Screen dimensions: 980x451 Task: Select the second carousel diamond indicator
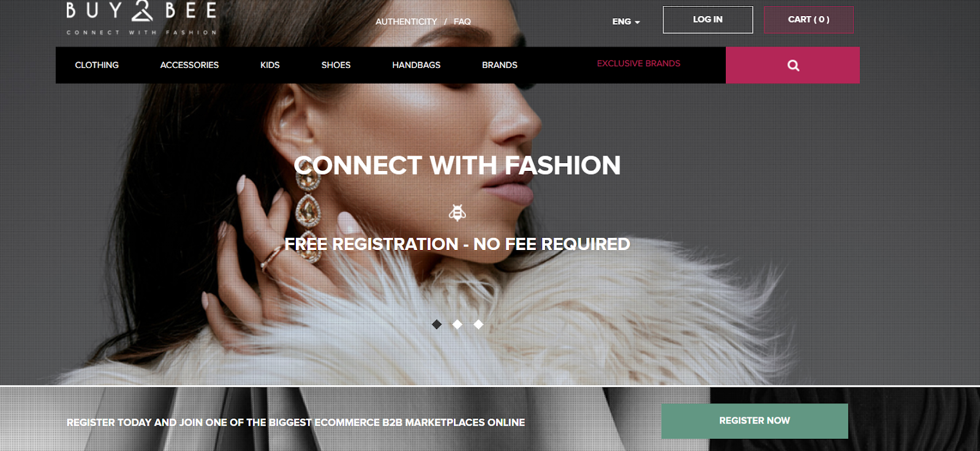click(x=458, y=324)
